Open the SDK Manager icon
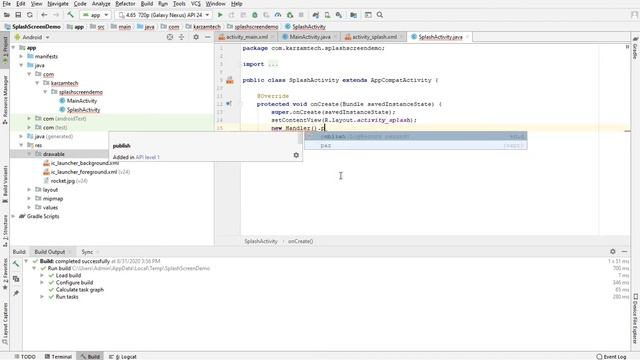Screen dimensions: 640x360 [x=339, y=15]
